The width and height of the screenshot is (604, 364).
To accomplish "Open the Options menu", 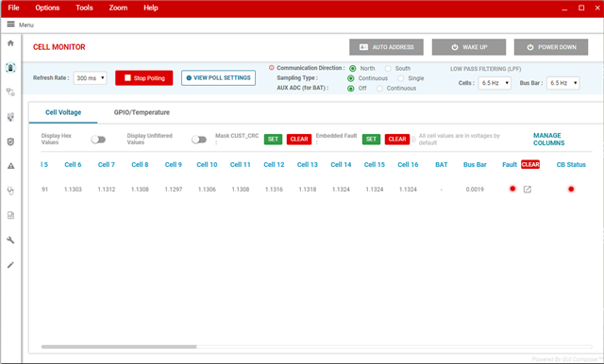I will (x=47, y=8).
